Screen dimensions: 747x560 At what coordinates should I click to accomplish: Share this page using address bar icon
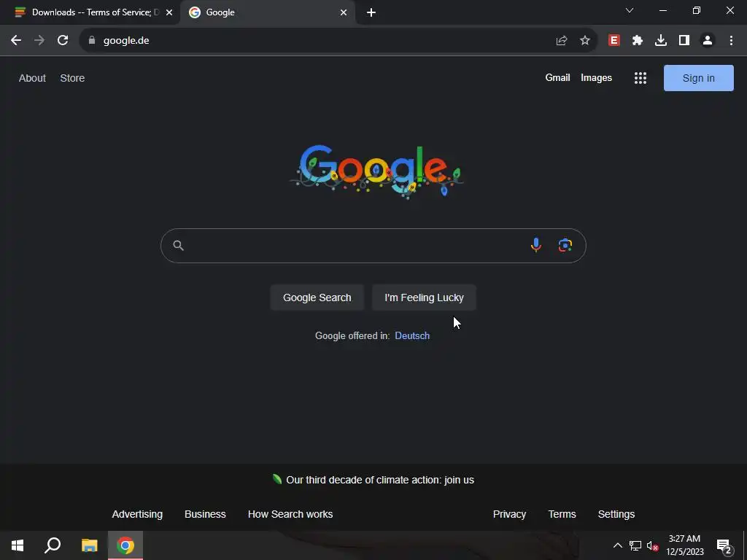[x=562, y=41]
